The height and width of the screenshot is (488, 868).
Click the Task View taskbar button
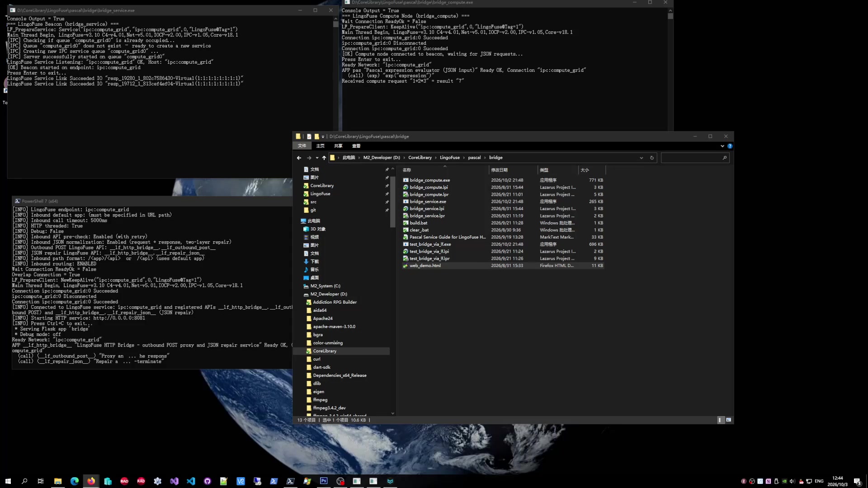point(41,481)
